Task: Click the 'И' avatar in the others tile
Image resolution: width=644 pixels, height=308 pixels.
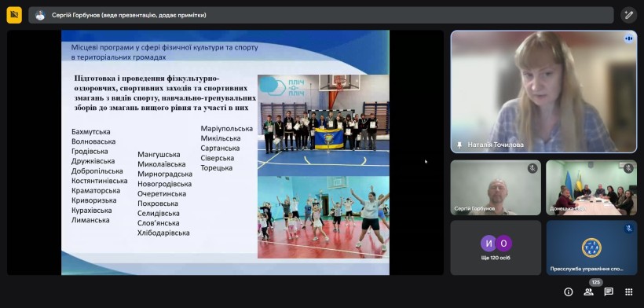Action: click(x=488, y=243)
